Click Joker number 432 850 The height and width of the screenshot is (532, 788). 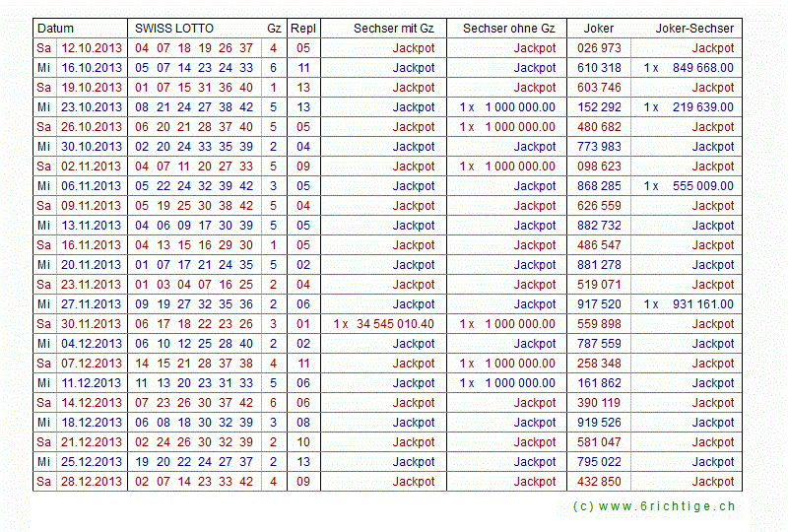point(599,482)
